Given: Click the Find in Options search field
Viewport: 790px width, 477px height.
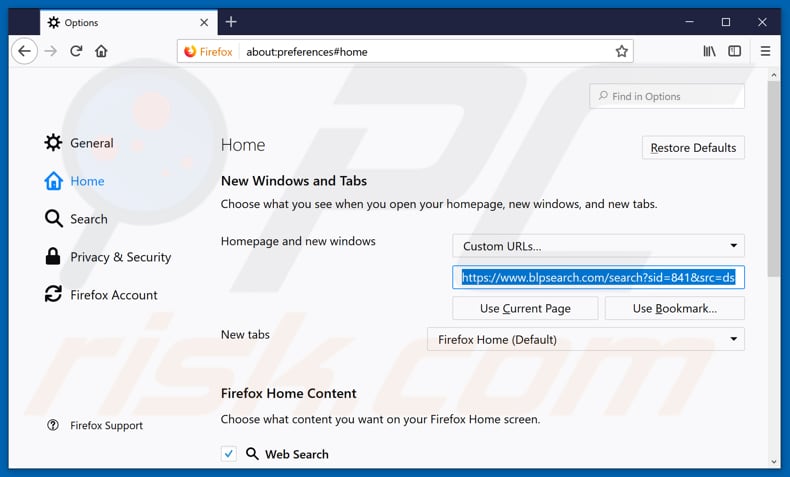Looking at the screenshot, I should [667, 96].
